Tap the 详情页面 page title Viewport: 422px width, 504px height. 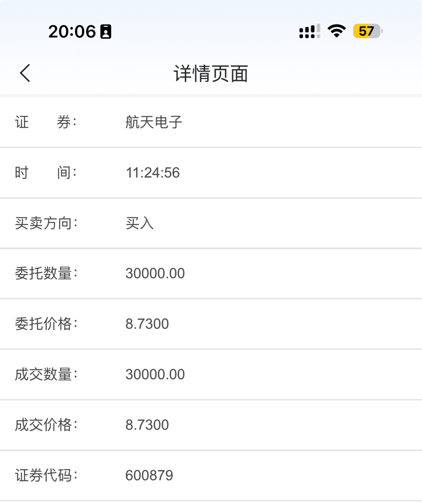(211, 73)
